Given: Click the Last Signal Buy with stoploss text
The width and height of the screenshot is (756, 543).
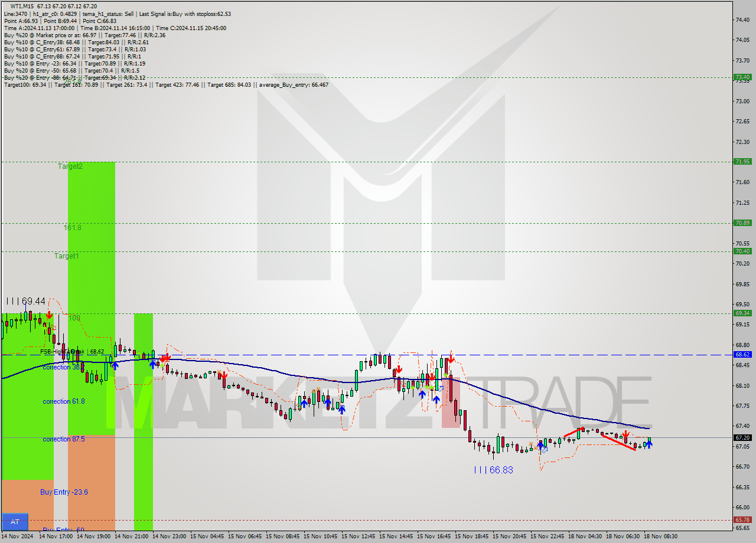Looking at the screenshot, I should (x=185, y=14).
